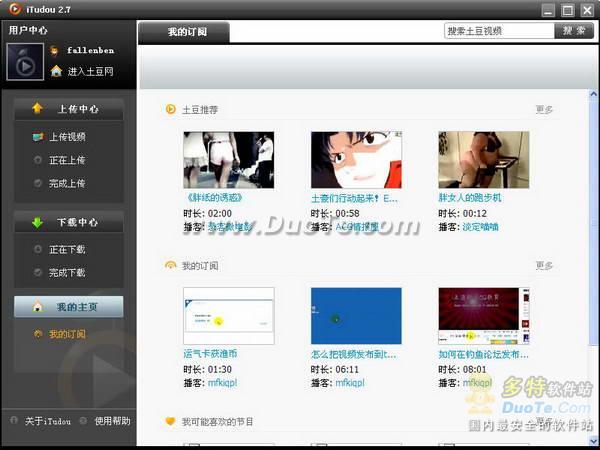
Task: Click the scrollbar up arrow
Action: point(593,94)
